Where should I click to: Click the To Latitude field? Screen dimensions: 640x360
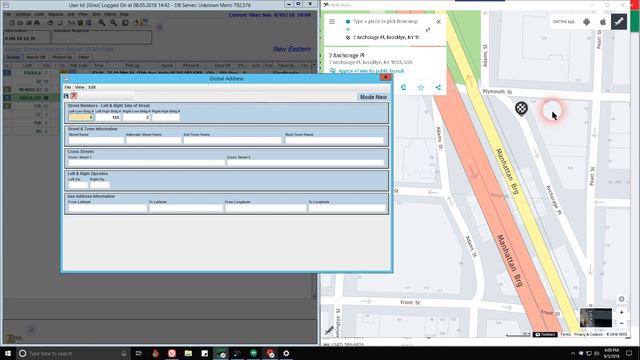coord(186,208)
